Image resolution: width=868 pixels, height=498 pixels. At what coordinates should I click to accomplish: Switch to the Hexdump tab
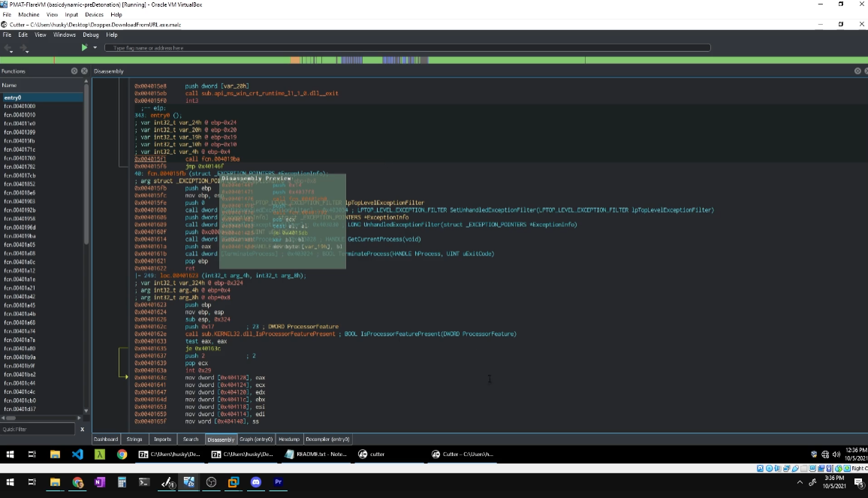point(290,439)
